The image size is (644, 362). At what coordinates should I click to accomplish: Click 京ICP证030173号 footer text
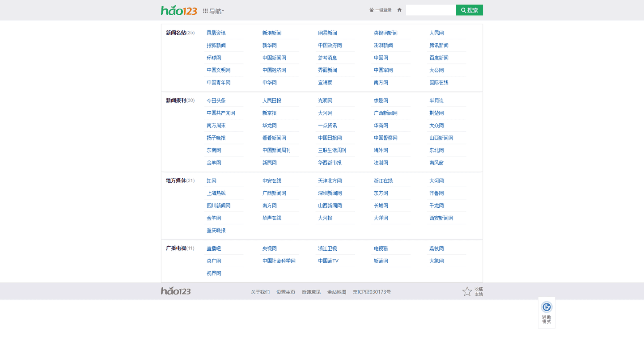(372, 292)
